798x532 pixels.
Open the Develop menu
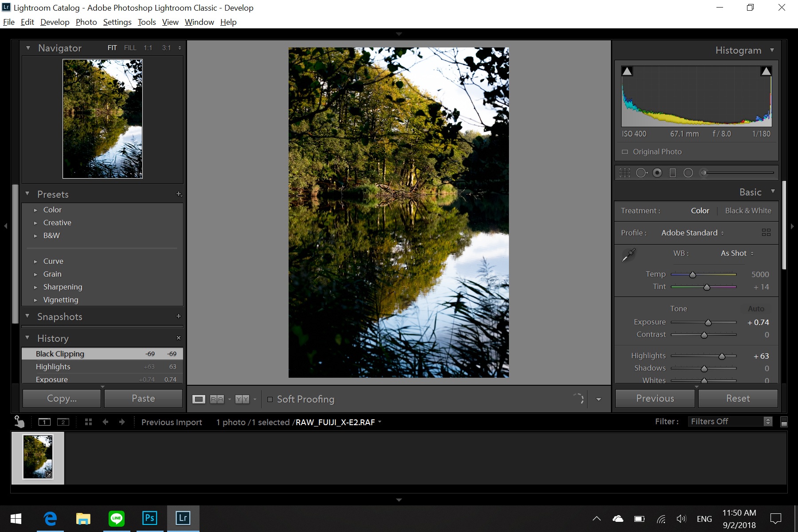pyautogui.click(x=55, y=22)
